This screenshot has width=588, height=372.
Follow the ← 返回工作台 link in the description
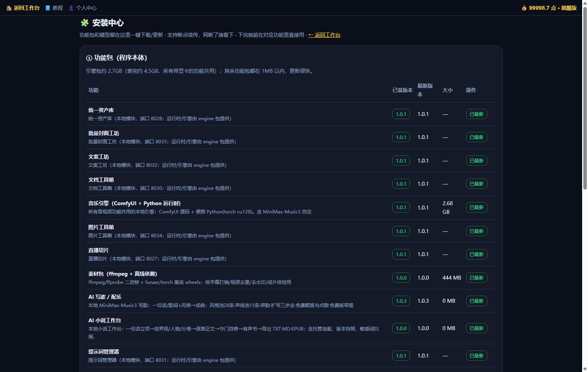[324, 35]
